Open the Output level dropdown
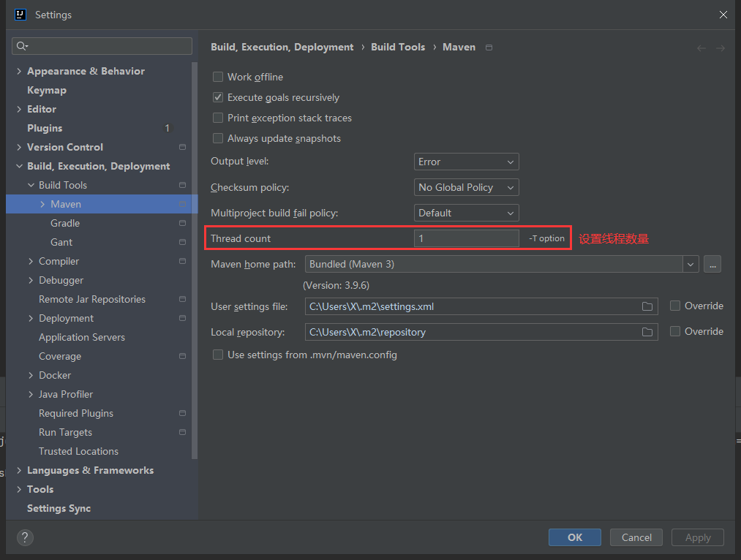The height and width of the screenshot is (560, 741). click(x=467, y=162)
